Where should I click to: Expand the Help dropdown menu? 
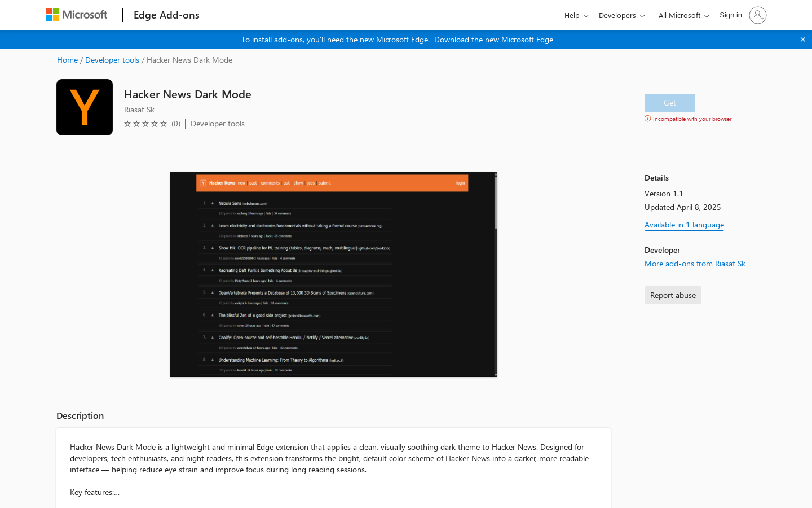576,16
